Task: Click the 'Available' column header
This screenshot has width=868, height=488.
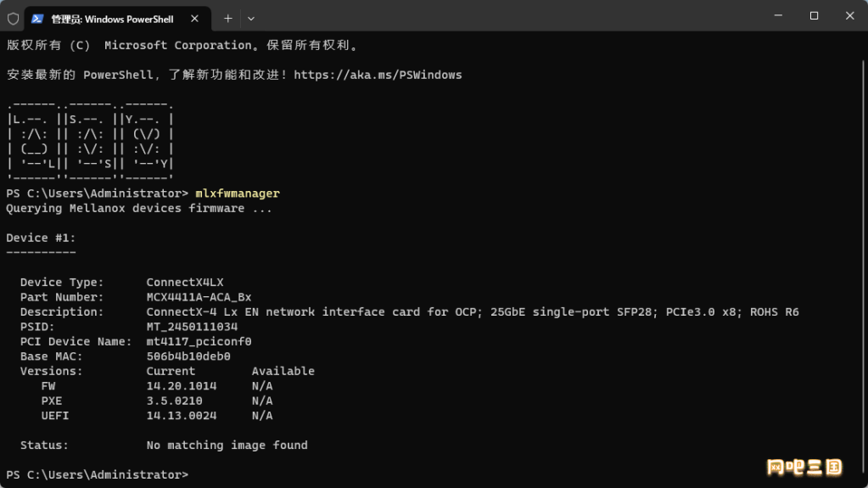Action: point(283,371)
